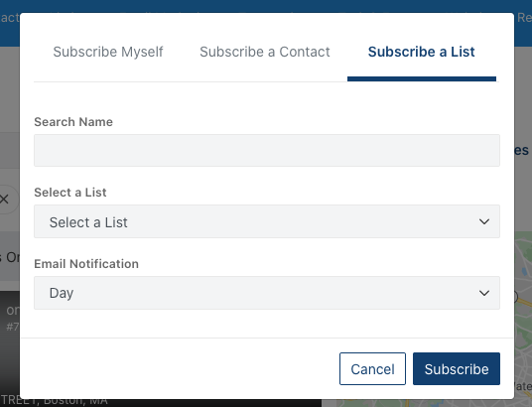Focus the Search Name text field
Screen dimensions: 532x407
point(267,150)
